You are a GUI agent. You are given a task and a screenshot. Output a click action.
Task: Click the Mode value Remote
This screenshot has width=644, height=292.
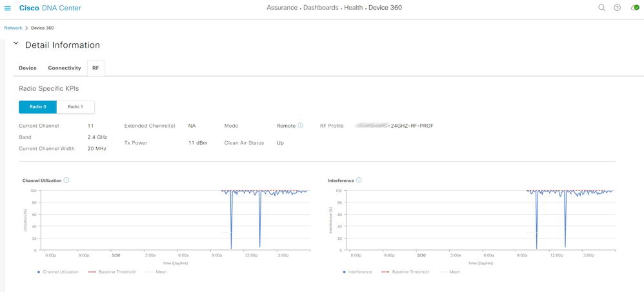(x=287, y=126)
